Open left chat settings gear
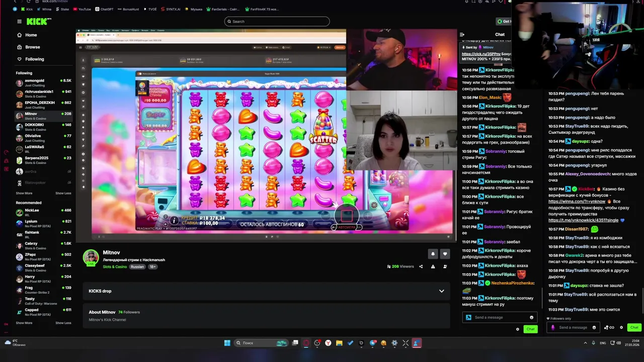This screenshot has width=644, height=362. 517,329
